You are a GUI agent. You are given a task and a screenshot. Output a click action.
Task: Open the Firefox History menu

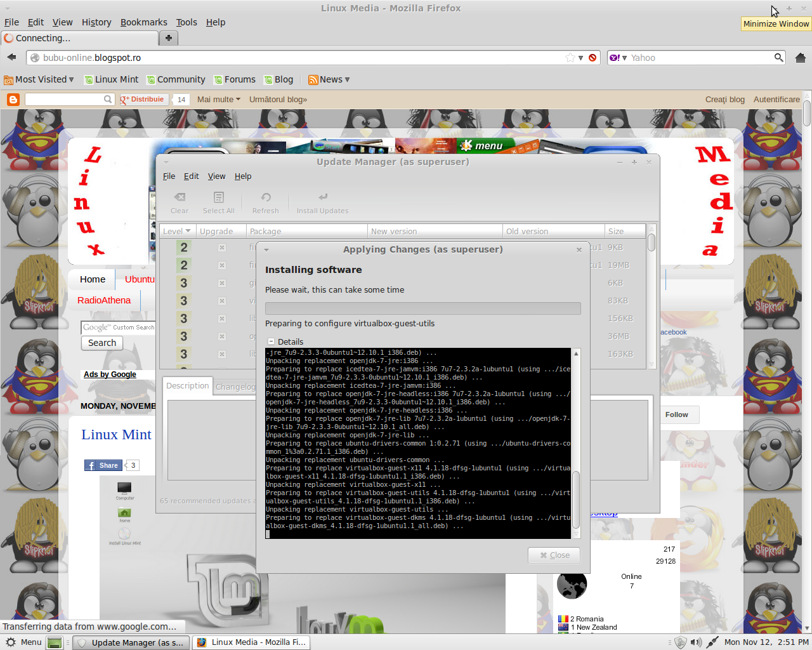(x=96, y=22)
